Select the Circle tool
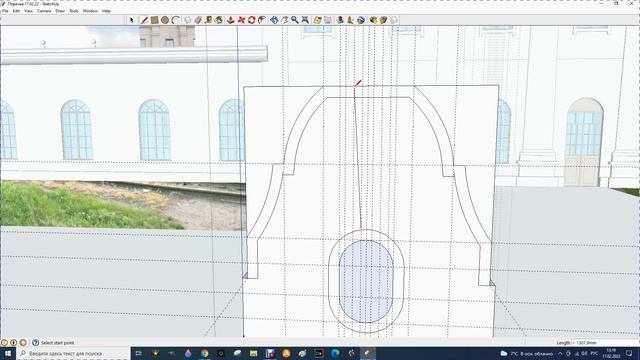The image size is (640, 360). tap(165, 20)
